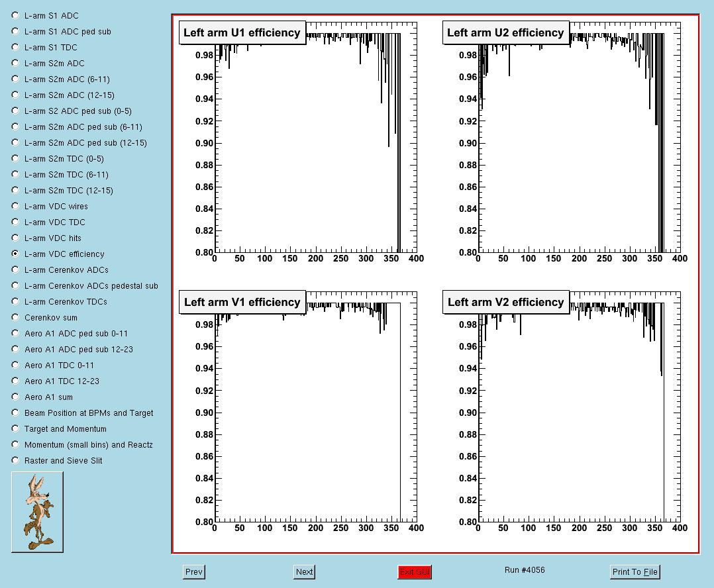Choose L-arm VDC hits page
This screenshot has height=588, width=714.
click(15, 238)
